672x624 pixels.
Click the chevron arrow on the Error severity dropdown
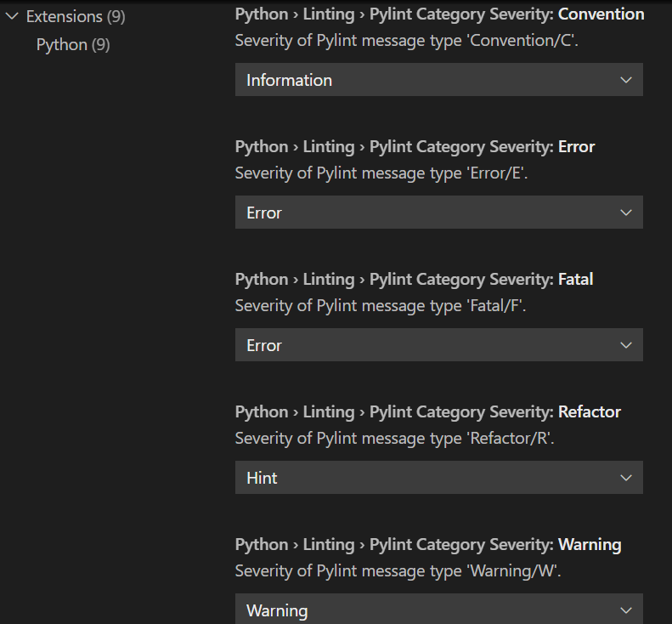coord(626,213)
